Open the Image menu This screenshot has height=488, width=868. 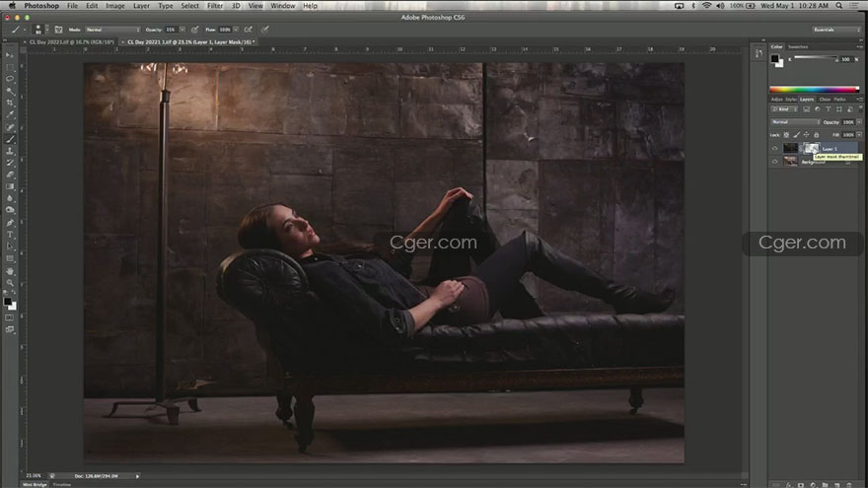tap(115, 6)
